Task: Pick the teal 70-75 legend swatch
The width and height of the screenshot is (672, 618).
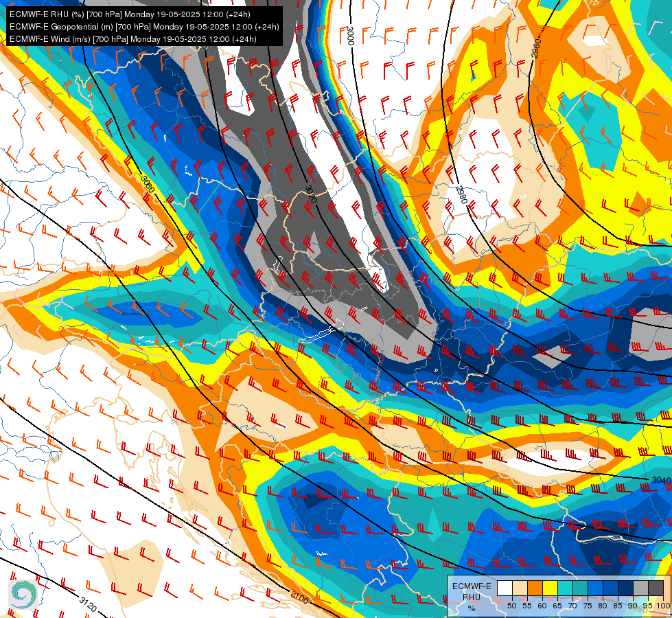Action: click(x=580, y=588)
